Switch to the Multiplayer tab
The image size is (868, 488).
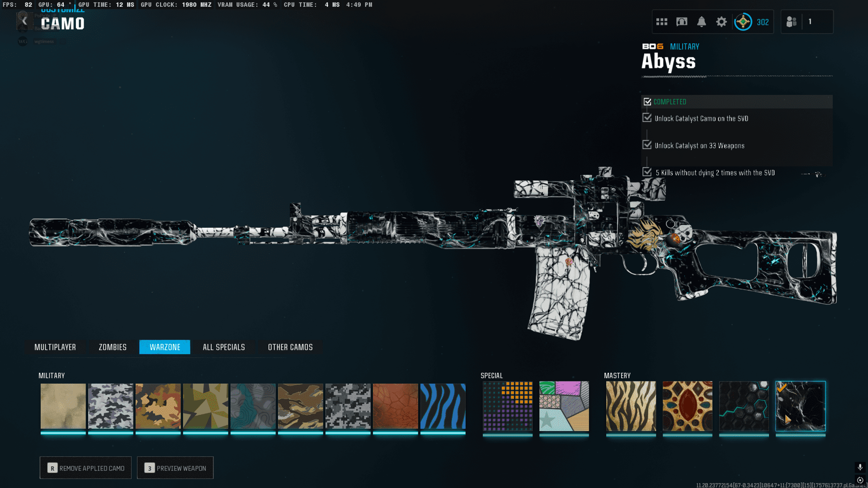coord(55,347)
